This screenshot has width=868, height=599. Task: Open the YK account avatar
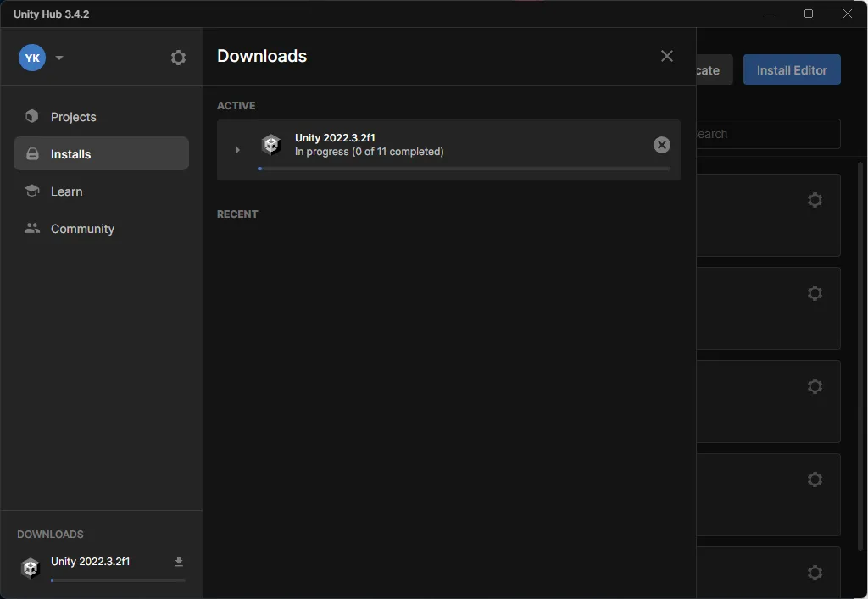coord(32,58)
